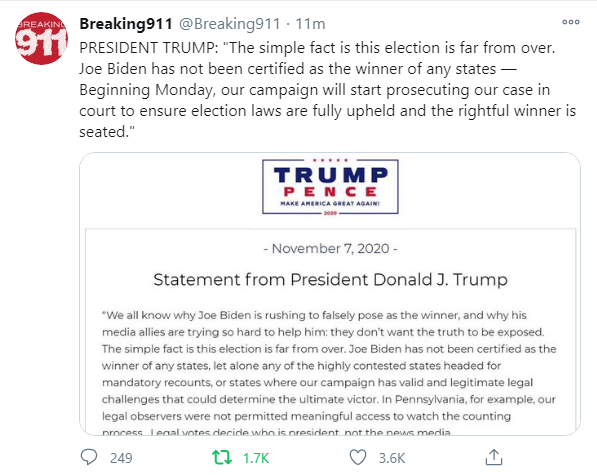The width and height of the screenshot is (597, 475).
Task: Open the share upload icon
Action: (494, 457)
